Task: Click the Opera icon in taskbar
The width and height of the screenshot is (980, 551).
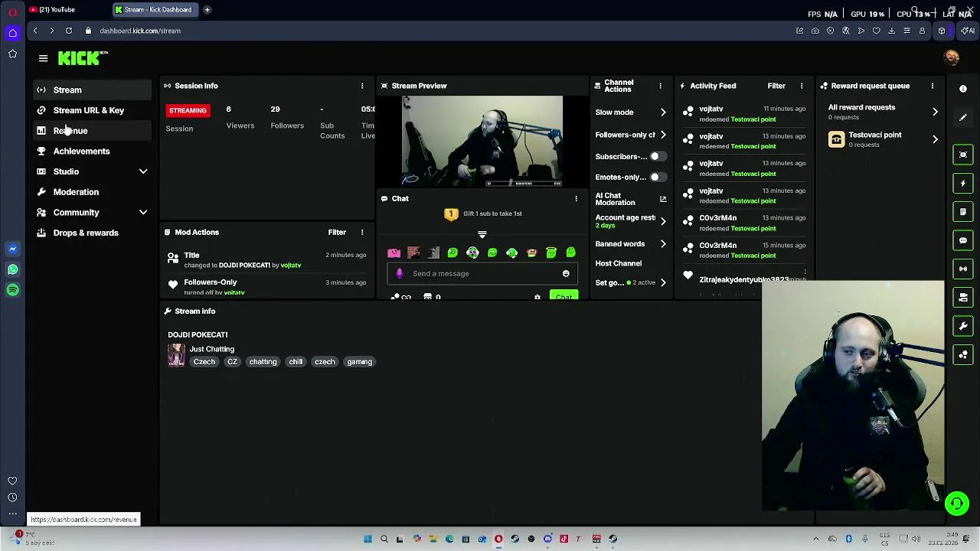Action: click(x=498, y=539)
